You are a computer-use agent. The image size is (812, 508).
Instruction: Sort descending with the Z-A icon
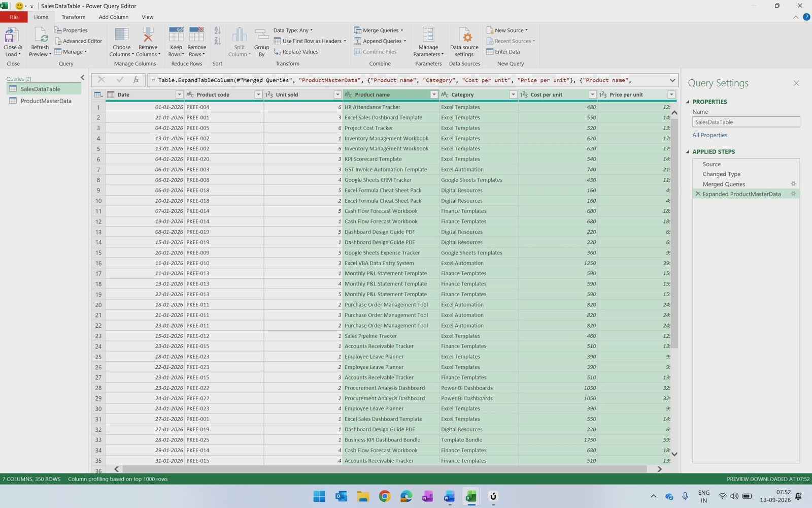218,41
